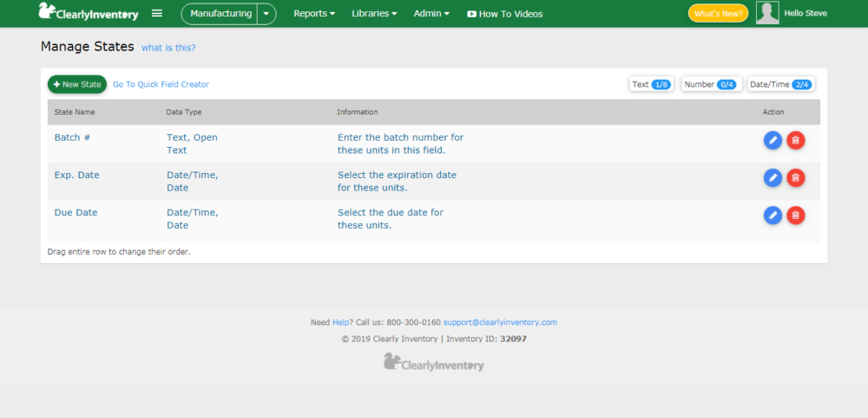This screenshot has height=418, width=868.
Task: Click 'Select the expiration date' information text
Action: pyautogui.click(x=397, y=182)
